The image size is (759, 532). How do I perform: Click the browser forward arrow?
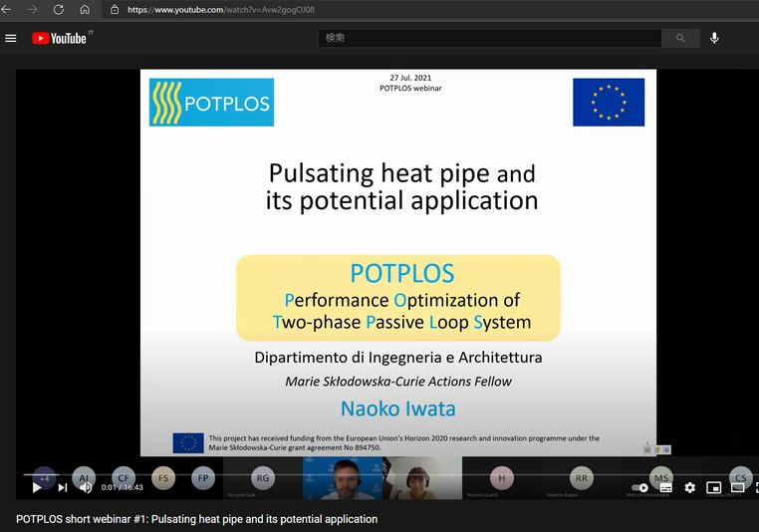(32, 9)
